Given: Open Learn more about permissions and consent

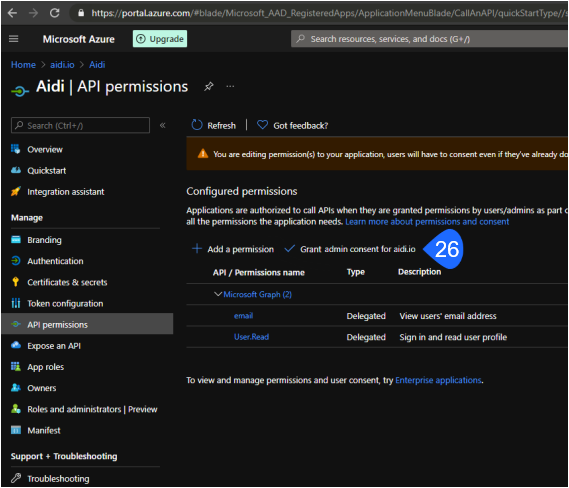Looking at the screenshot, I should pos(427,221).
